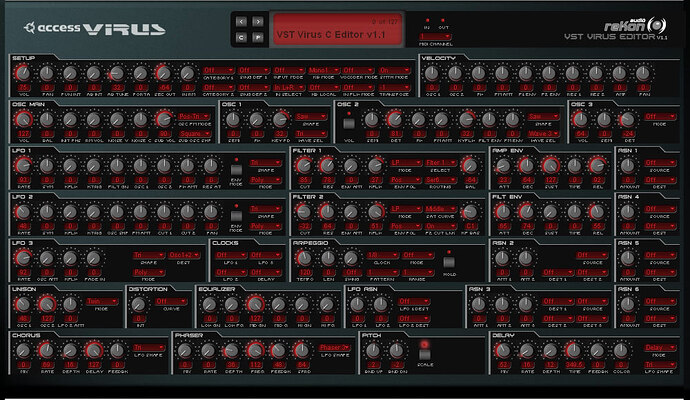Open Distortion CURVE dropdown
This screenshot has height=400, width=690.
click(x=171, y=301)
